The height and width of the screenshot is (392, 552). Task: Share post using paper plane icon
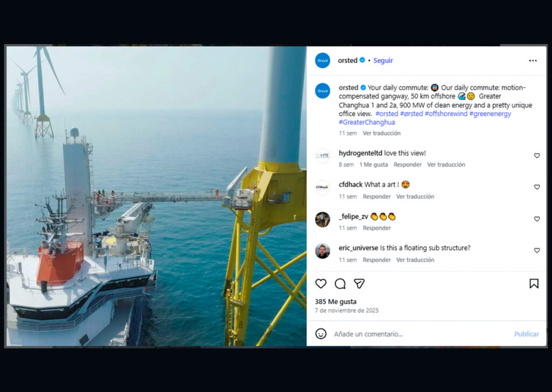pyautogui.click(x=359, y=284)
